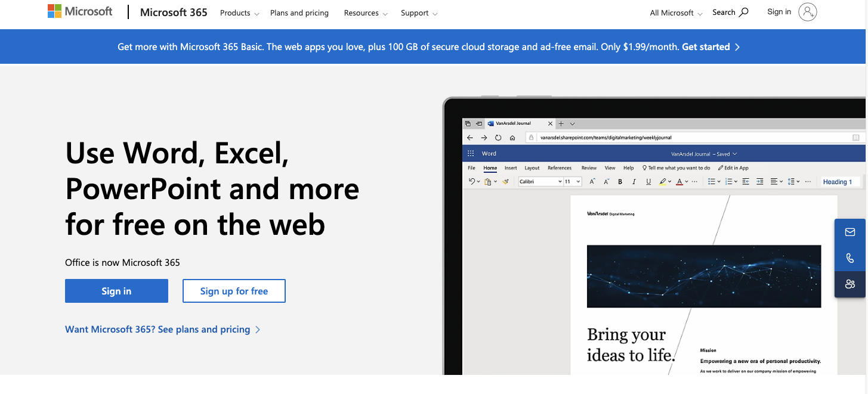The height and width of the screenshot is (394, 868).
Task: Click the browser tab list chevron in Word image
Action: 572,124
